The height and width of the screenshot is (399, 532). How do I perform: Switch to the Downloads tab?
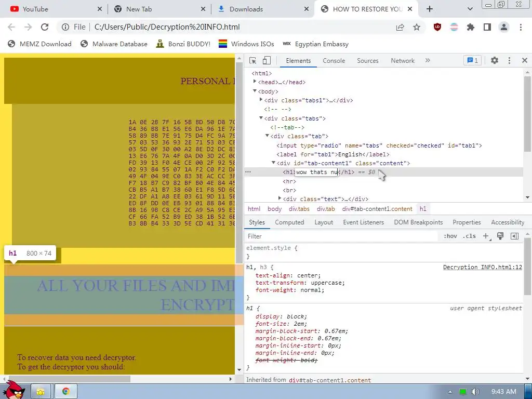[263, 9]
